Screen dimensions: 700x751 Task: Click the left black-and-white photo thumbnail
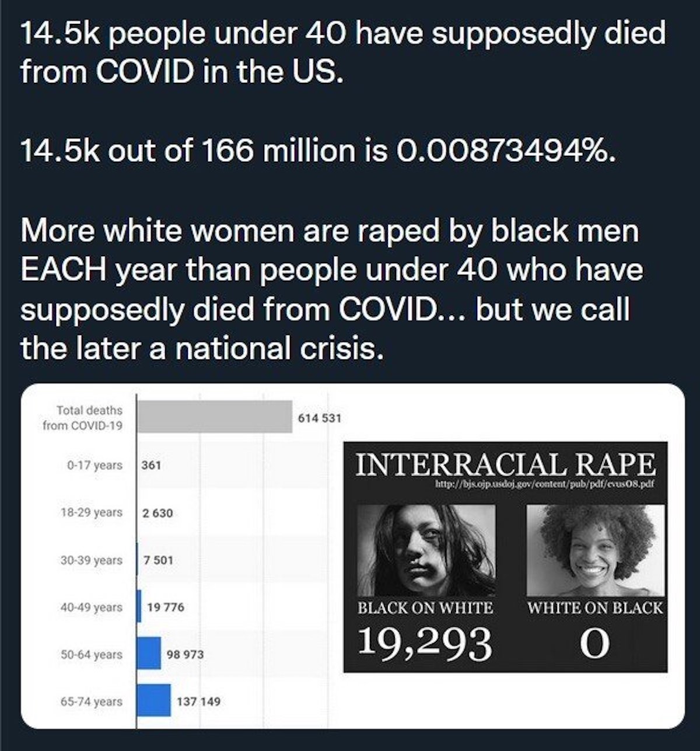[425, 551]
